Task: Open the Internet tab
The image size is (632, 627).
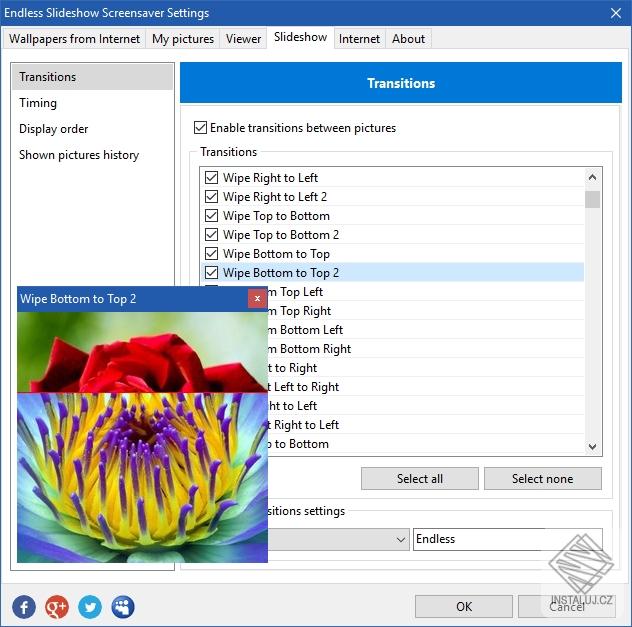Action: 359,39
